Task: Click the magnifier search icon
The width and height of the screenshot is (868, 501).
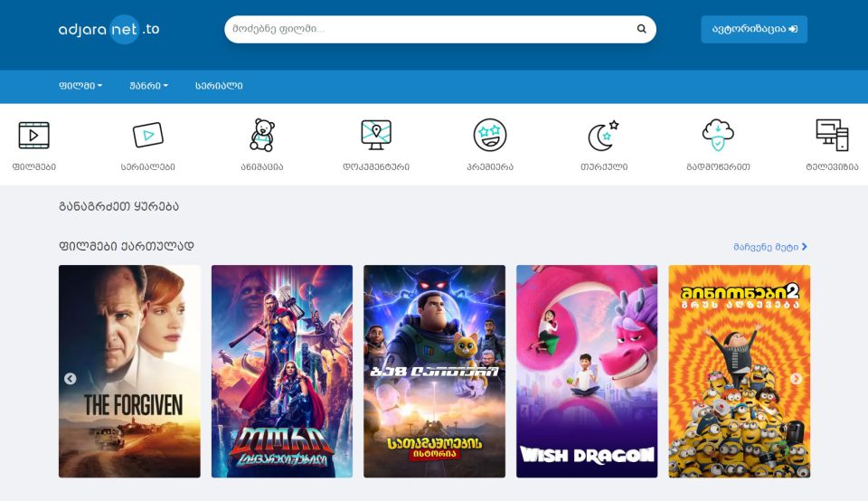Action: [641, 29]
